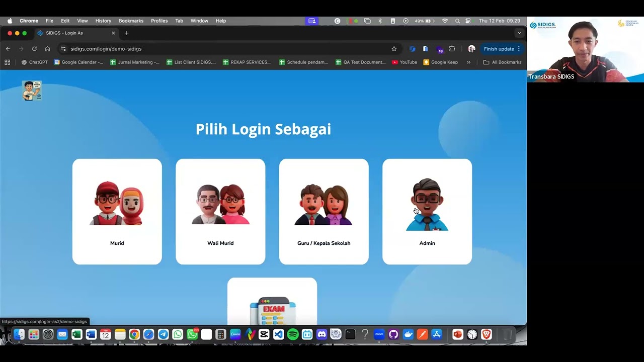The width and height of the screenshot is (644, 362).
Task: Open Chrome home page button
Action: [47, 49]
